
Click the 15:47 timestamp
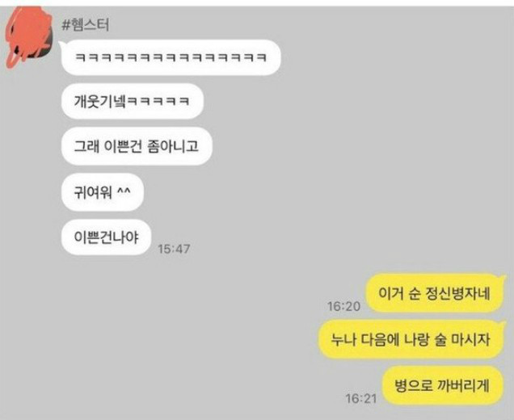pos(174,249)
